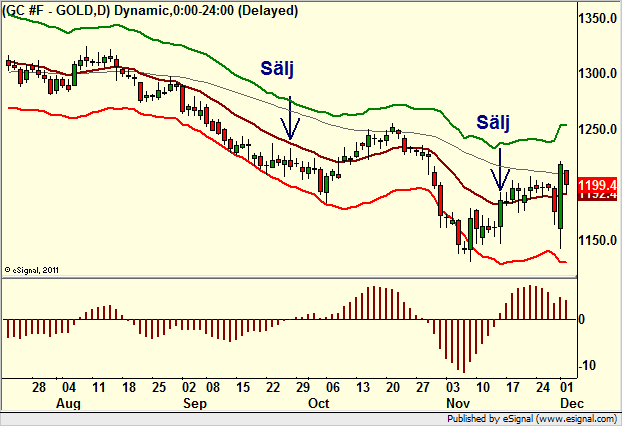Viewport: 622px width, 426px height.
Task: Click the date label 24 on the axis
Action: coord(543,387)
